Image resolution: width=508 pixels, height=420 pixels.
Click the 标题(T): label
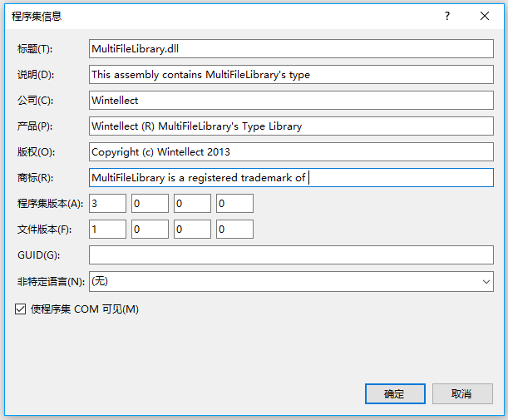coord(35,49)
